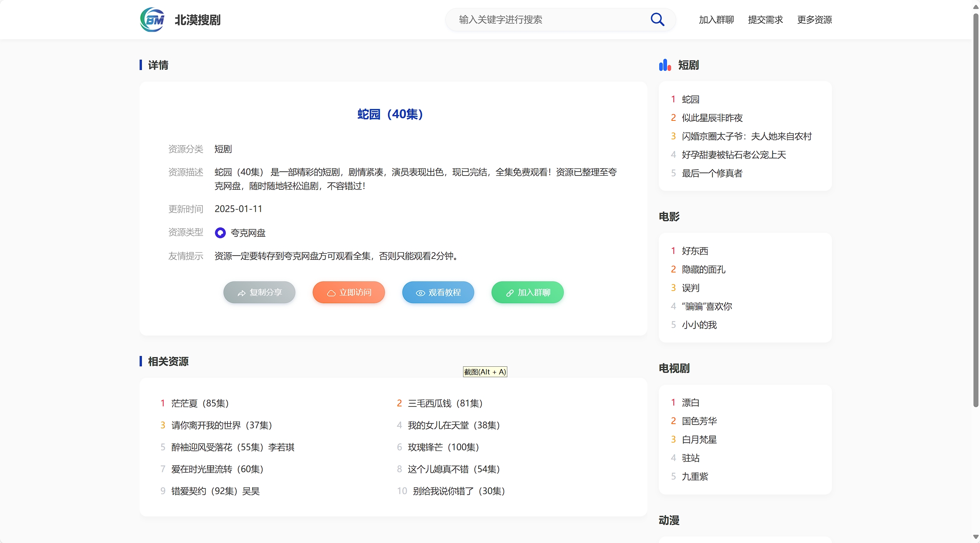Click the bar chart icon beside 短剧
Screen dimensions: 980x543
tap(665, 65)
